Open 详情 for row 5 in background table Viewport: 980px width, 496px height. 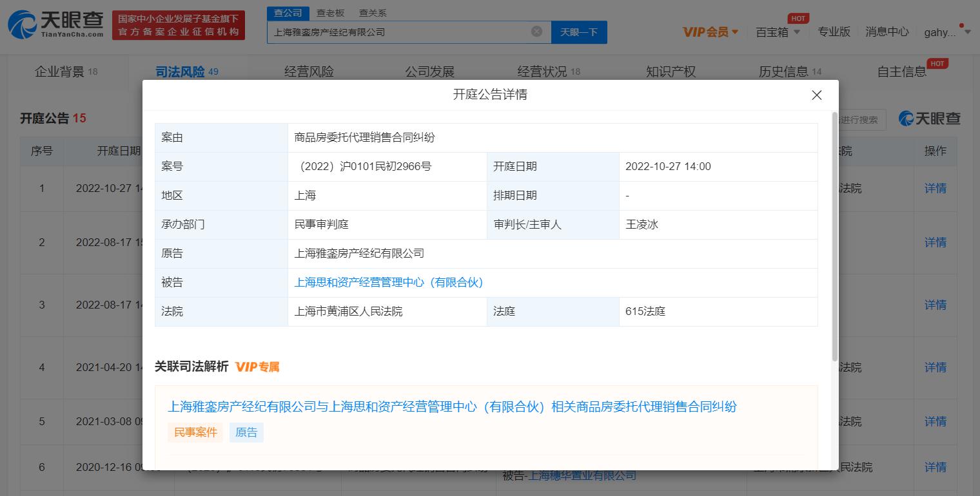pos(936,421)
